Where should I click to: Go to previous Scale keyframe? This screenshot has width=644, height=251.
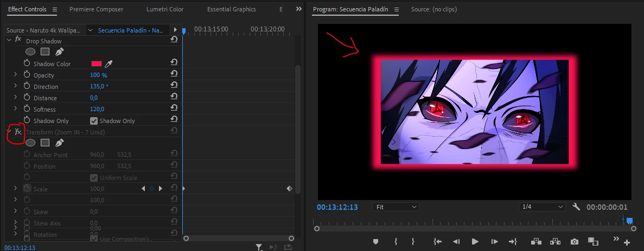tap(143, 189)
